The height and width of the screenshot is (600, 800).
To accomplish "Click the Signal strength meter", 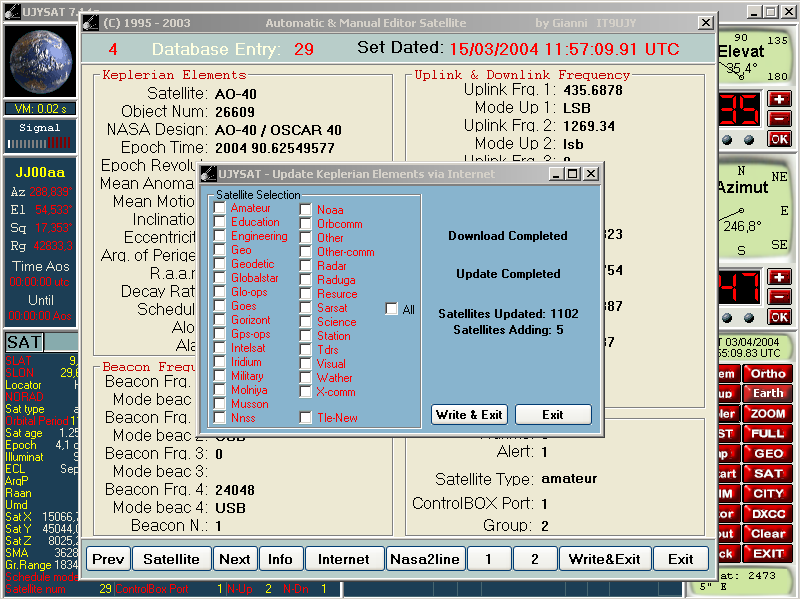I will pos(40,136).
